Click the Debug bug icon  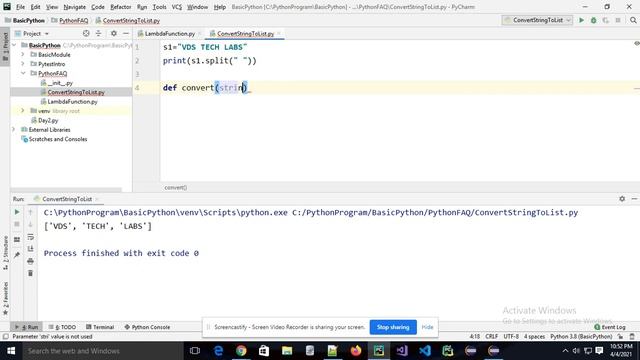[x=593, y=20]
